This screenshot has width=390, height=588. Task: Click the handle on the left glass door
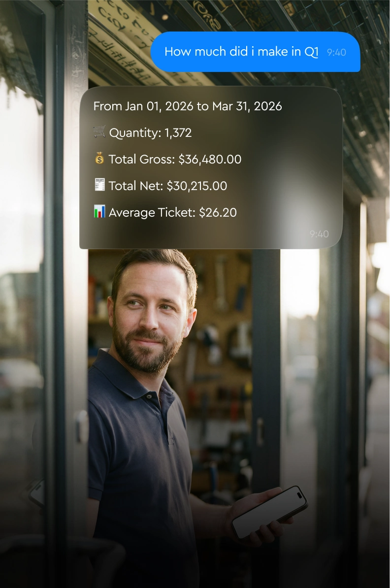click(81, 427)
